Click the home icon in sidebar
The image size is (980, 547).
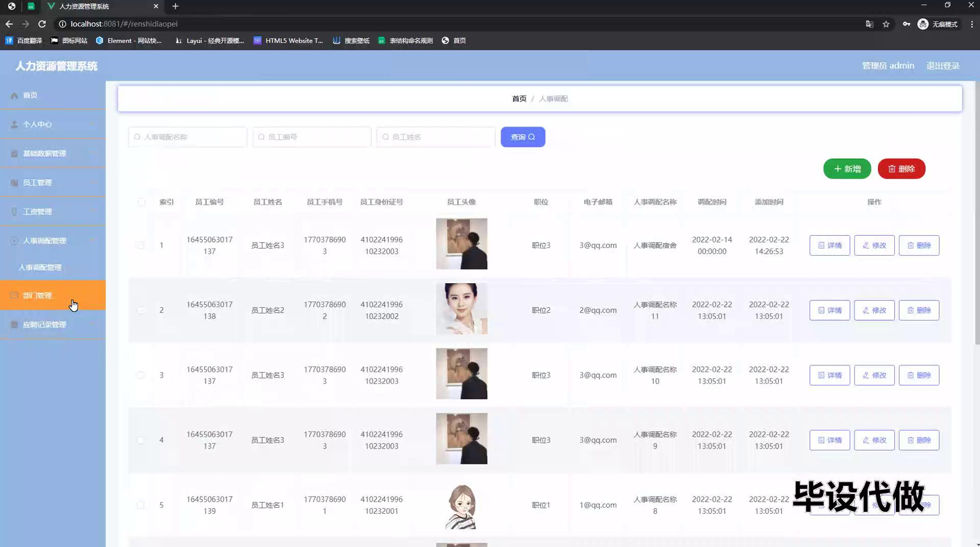(14, 95)
